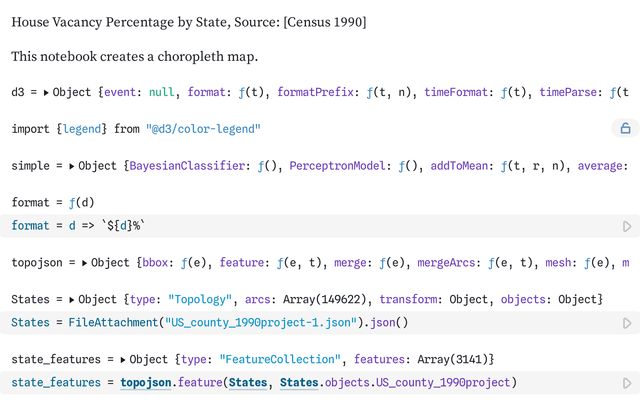Image resolution: width=640 pixels, height=400 pixels.
Task: Expand the state_features FeatureCollection object
Action: 123,359
